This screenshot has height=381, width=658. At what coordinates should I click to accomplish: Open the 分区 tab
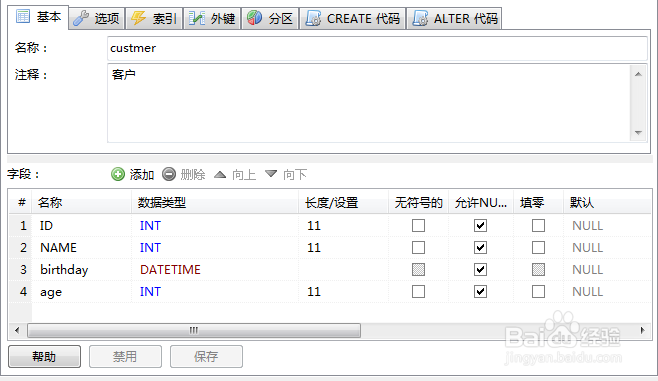coord(270,19)
